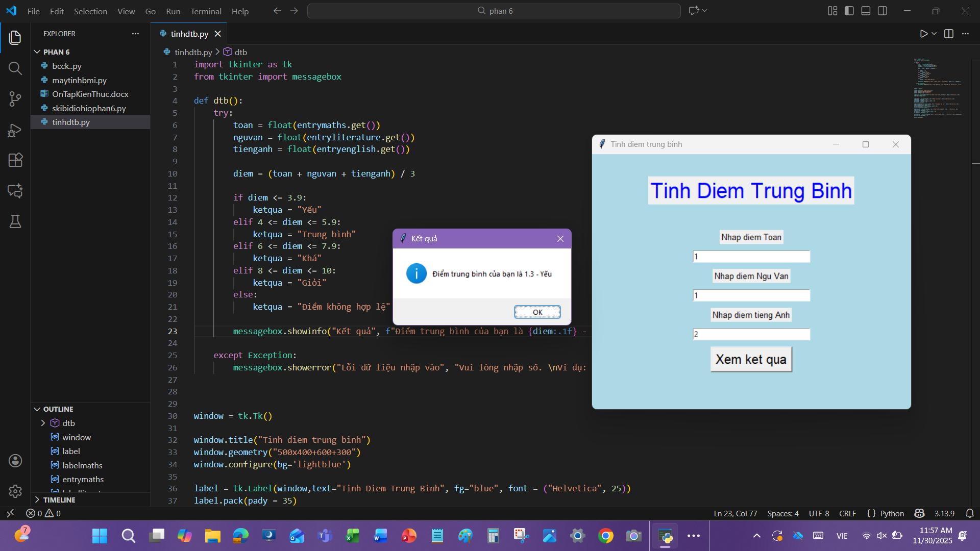Toggle the bottom Panel layout button
980x551 pixels.
tap(866, 11)
